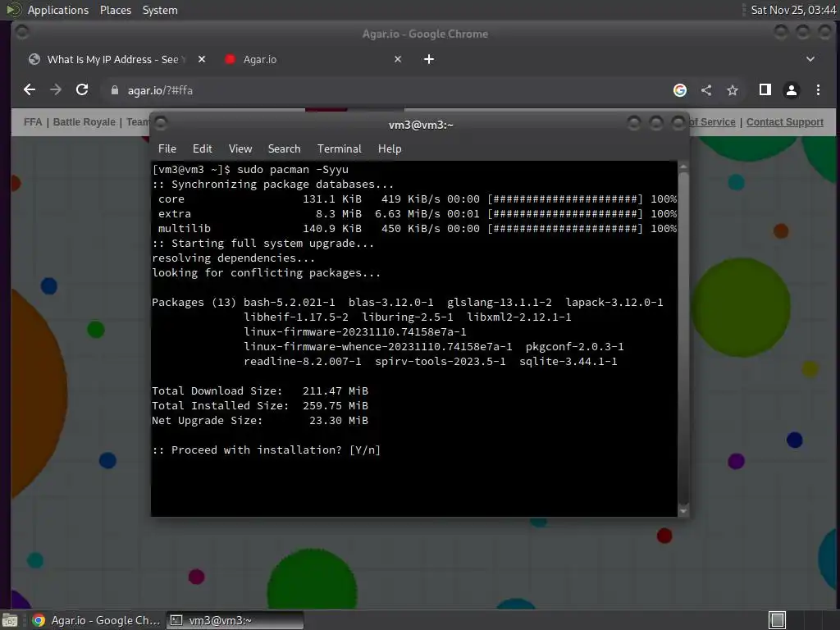Open the terminal's Help menu
The image size is (840, 630).
390,149
